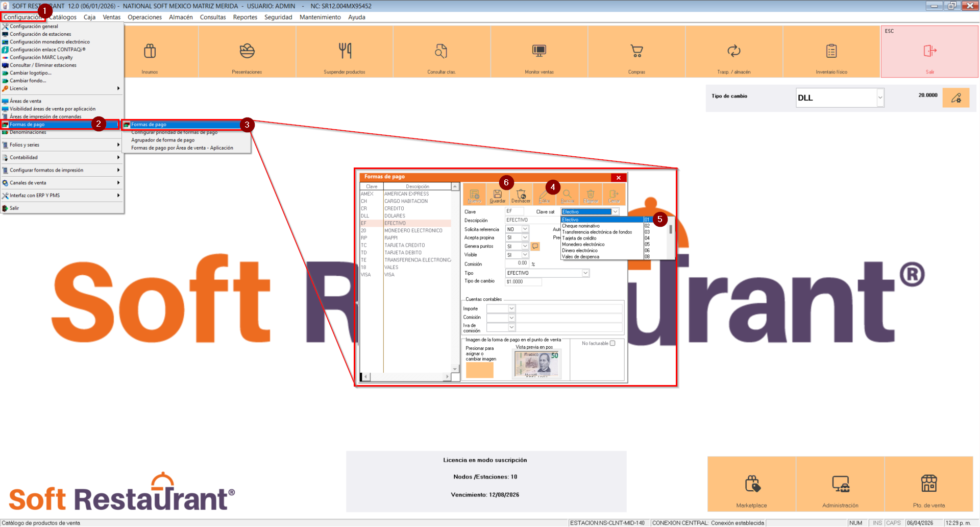Open the Administración module

click(x=840, y=484)
